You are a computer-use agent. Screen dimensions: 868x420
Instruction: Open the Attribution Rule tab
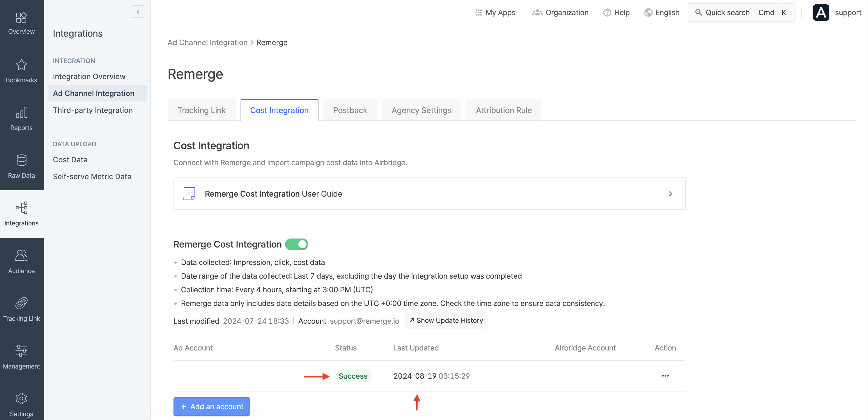tap(503, 110)
